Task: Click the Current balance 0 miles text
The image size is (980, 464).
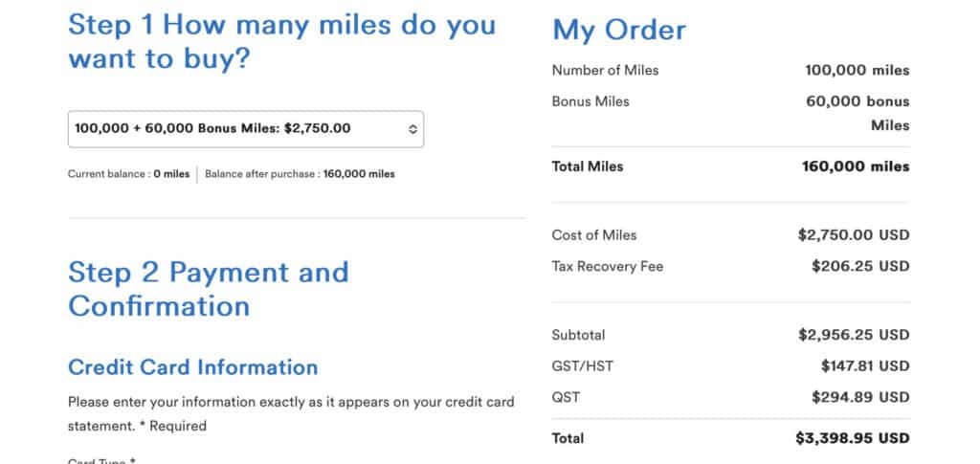Action: (x=129, y=174)
